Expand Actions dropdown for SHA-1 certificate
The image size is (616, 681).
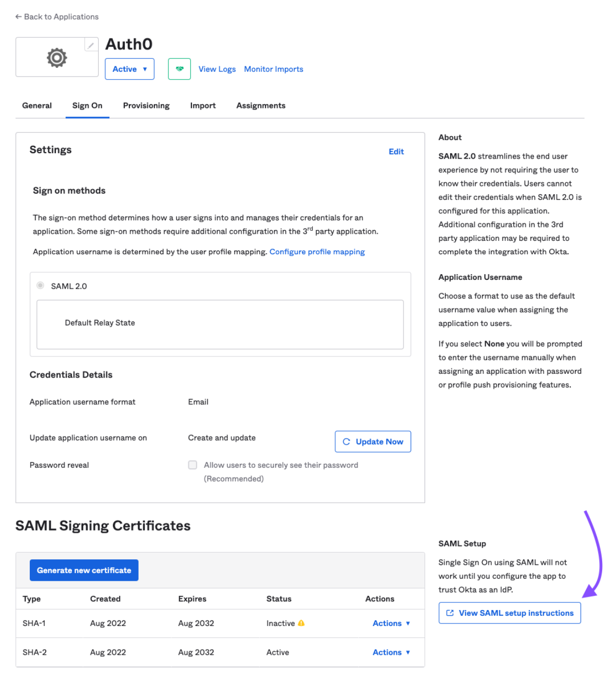[391, 623]
